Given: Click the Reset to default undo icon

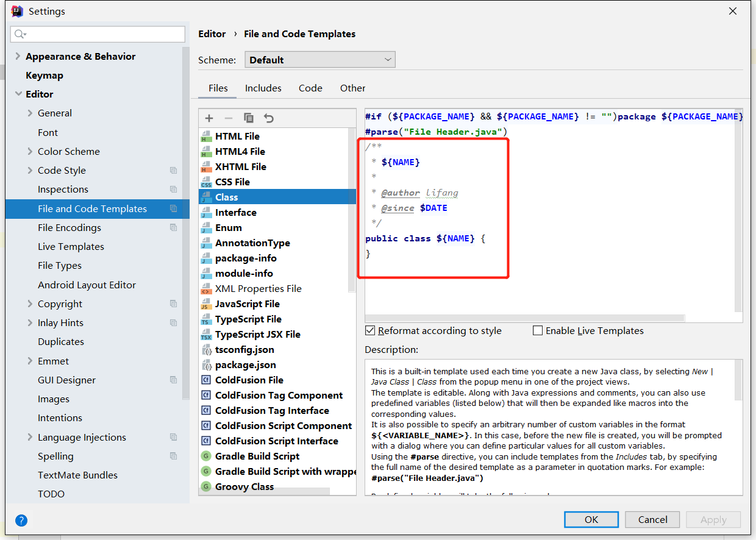Looking at the screenshot, I should click(x=268, y=118).
